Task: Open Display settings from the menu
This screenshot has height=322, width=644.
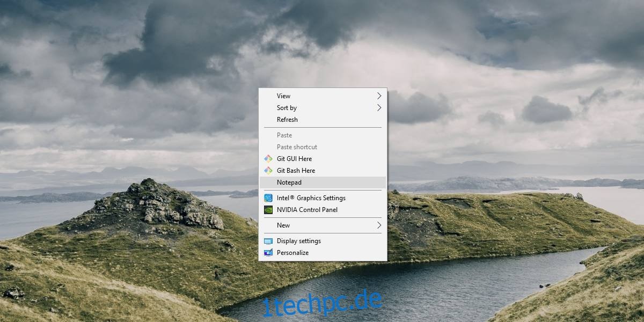Action: pyautogui.click(x=323, y=241)
